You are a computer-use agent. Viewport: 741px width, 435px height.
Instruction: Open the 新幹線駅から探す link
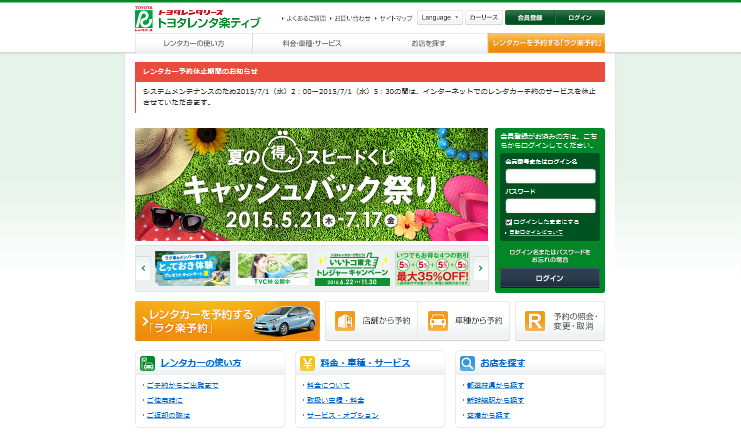coord(495,400)
